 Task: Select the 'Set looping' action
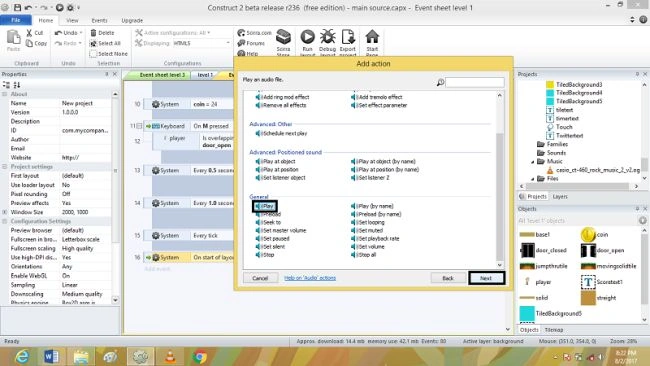(368, 222)
